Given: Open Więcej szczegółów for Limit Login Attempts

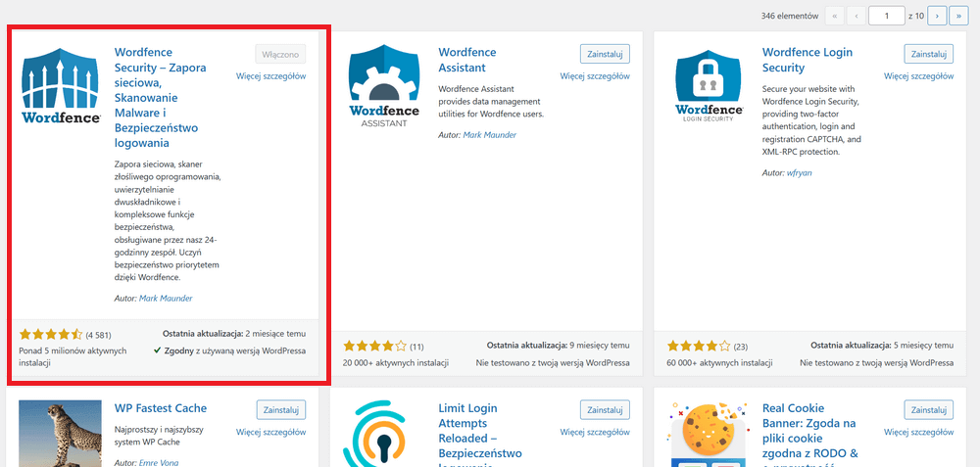Looking at the screenshot, I should coord(595,432).
